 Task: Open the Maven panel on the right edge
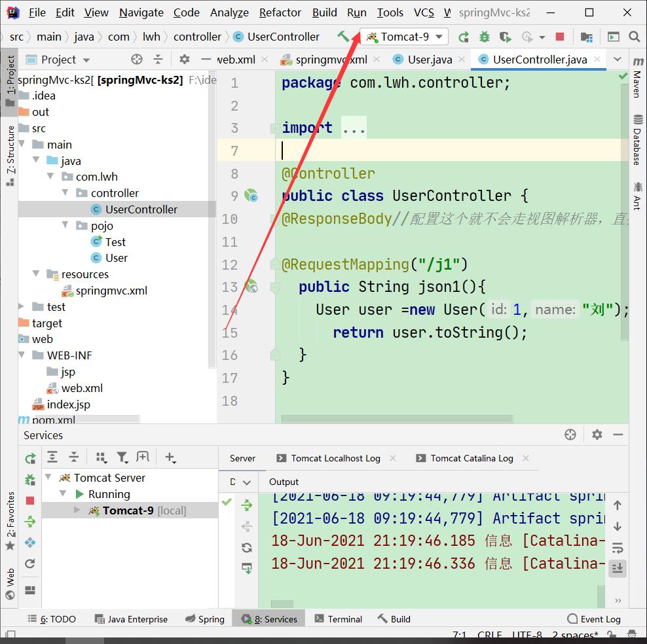(x=637, y=84)
